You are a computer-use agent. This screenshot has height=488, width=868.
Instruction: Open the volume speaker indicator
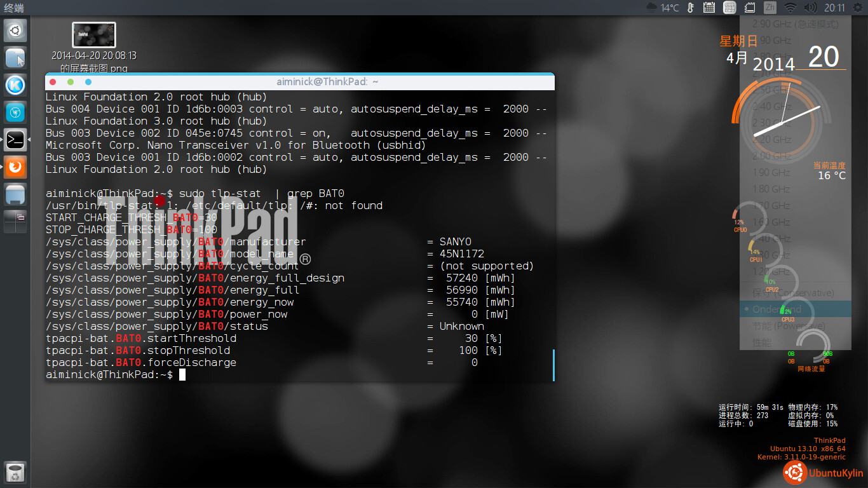(x=810, y=8)
